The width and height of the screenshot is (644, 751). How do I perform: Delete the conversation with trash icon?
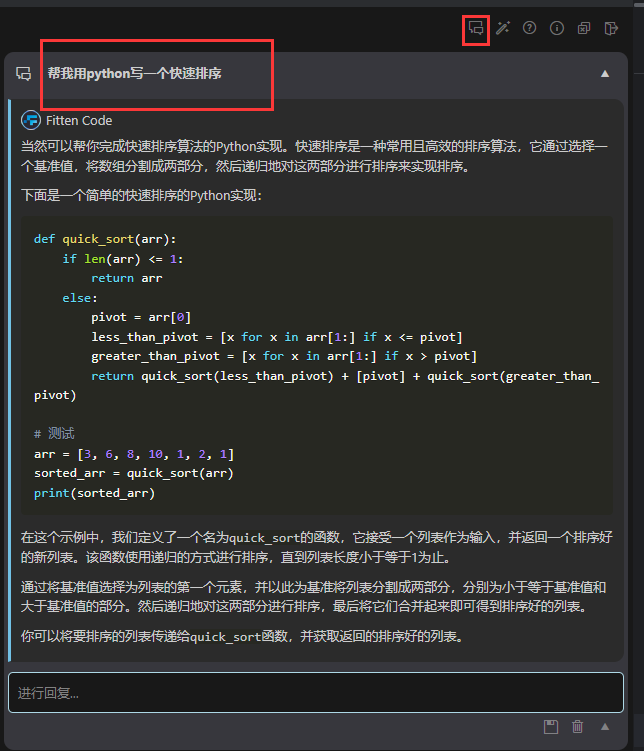577,727
